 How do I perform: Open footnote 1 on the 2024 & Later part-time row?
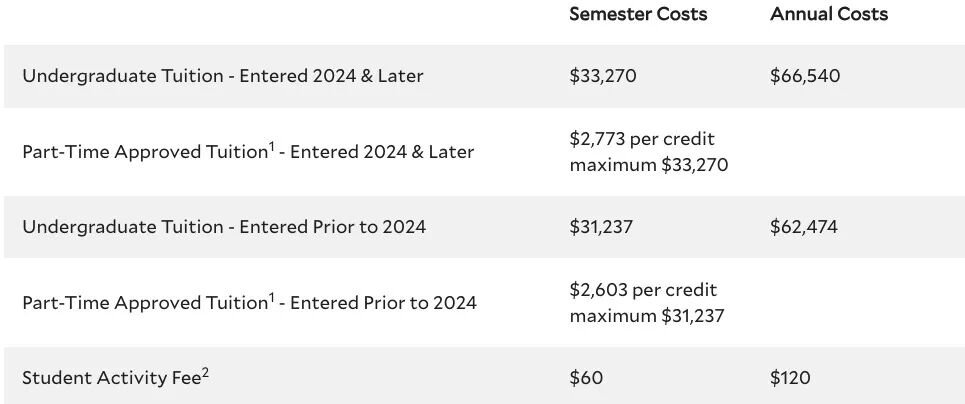(270, 146)
